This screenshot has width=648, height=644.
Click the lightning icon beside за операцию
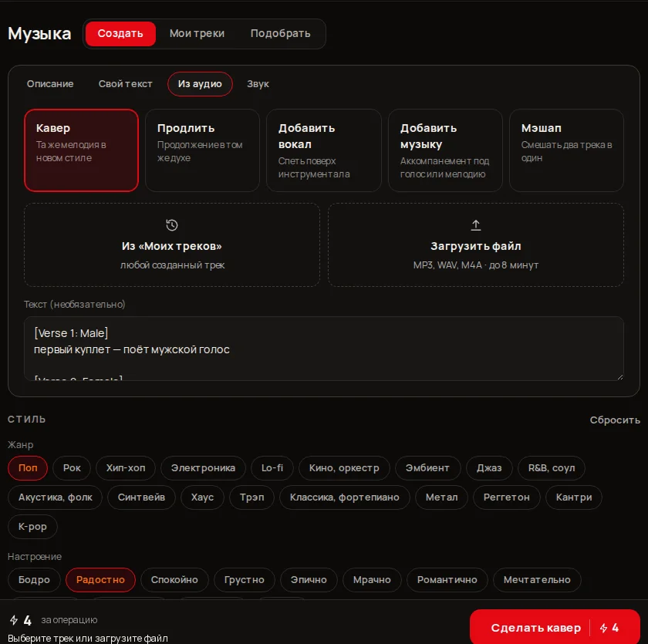tap(14, 619)
